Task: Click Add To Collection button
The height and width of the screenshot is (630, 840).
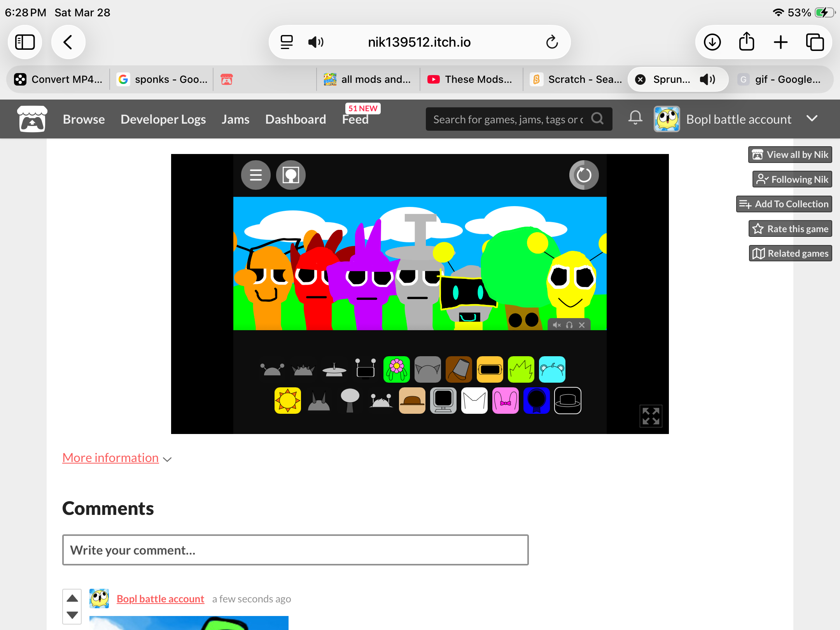Action: (784, 204)
